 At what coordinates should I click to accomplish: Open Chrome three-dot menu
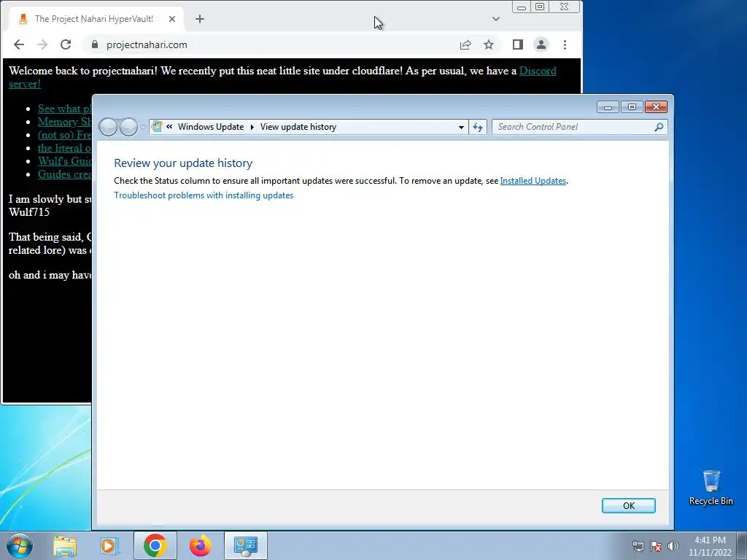tap(565, 44)
